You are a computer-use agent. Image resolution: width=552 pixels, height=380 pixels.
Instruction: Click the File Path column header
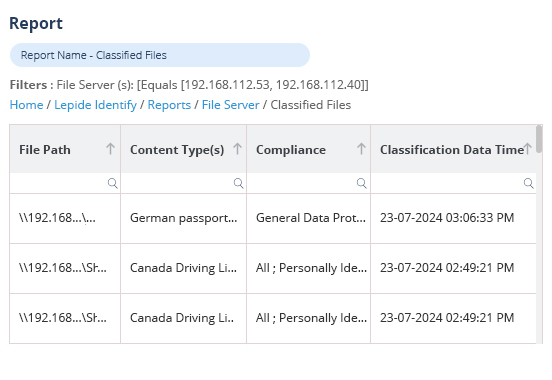pos(65,149)
